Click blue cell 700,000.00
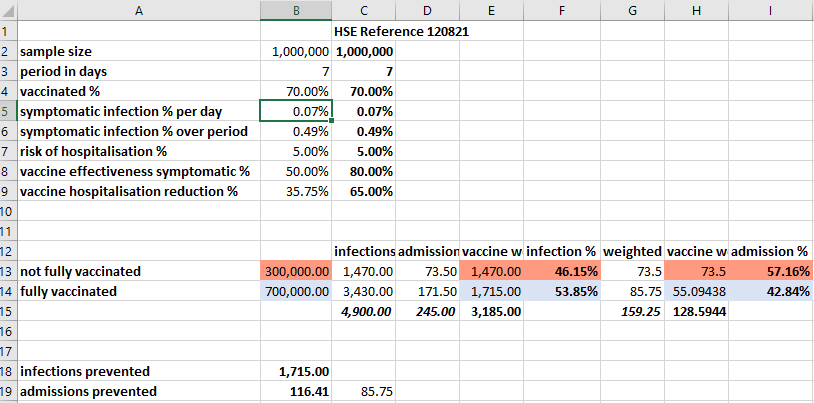 coord(296,291)
